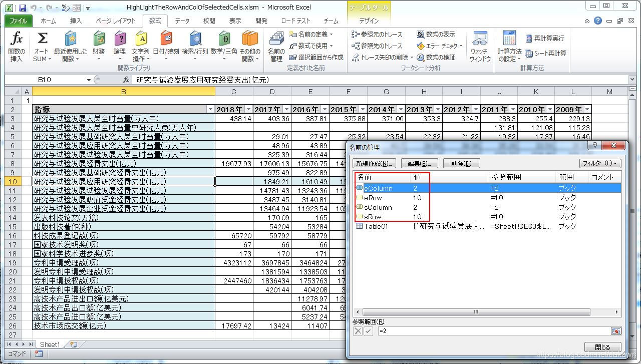Click 編集(E)... button in Name Manager
The image size is (641, 364).
coord(419,163)
